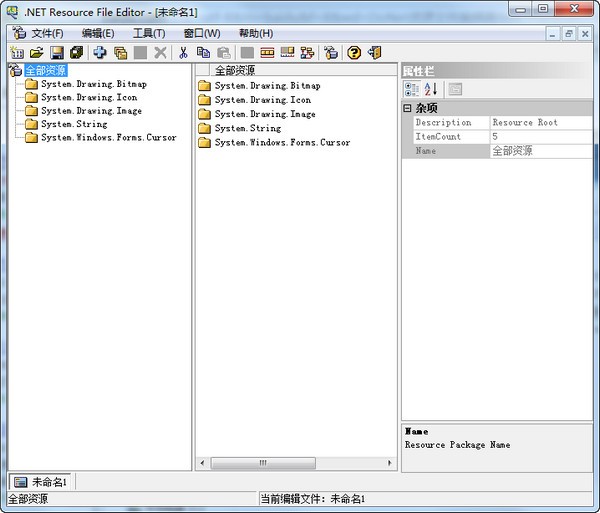Open the 窗口(W) menu

click(x=202, y=34)
